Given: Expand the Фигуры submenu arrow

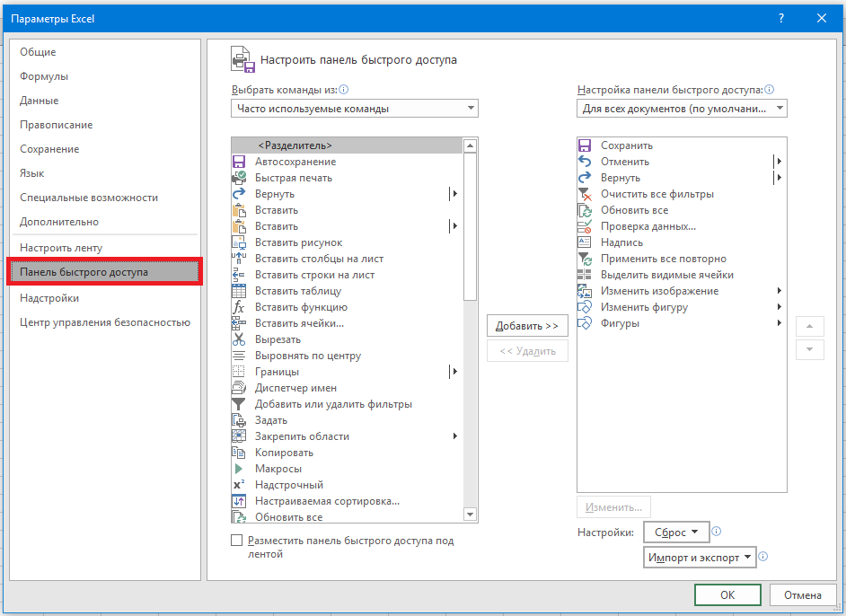Looking at the screenshot, I should [x=780, y=323].
